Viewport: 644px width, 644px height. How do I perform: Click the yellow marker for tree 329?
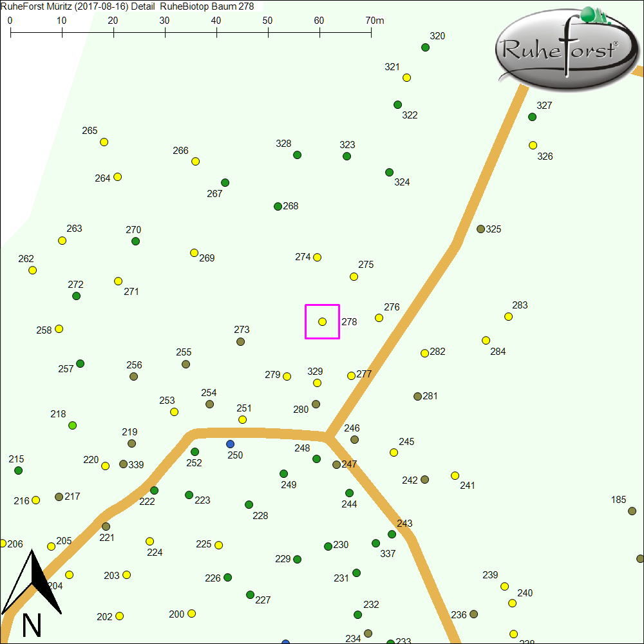tap(317, 383)
